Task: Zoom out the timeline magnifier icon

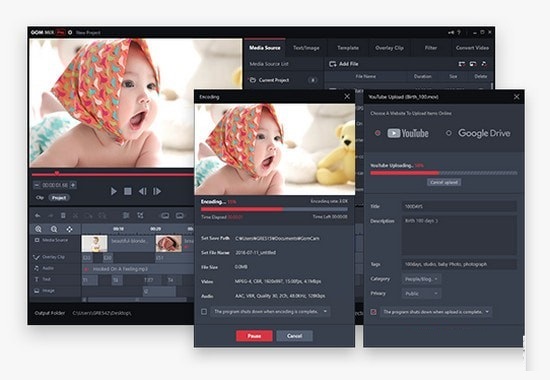Action: (x=54, y=229)
